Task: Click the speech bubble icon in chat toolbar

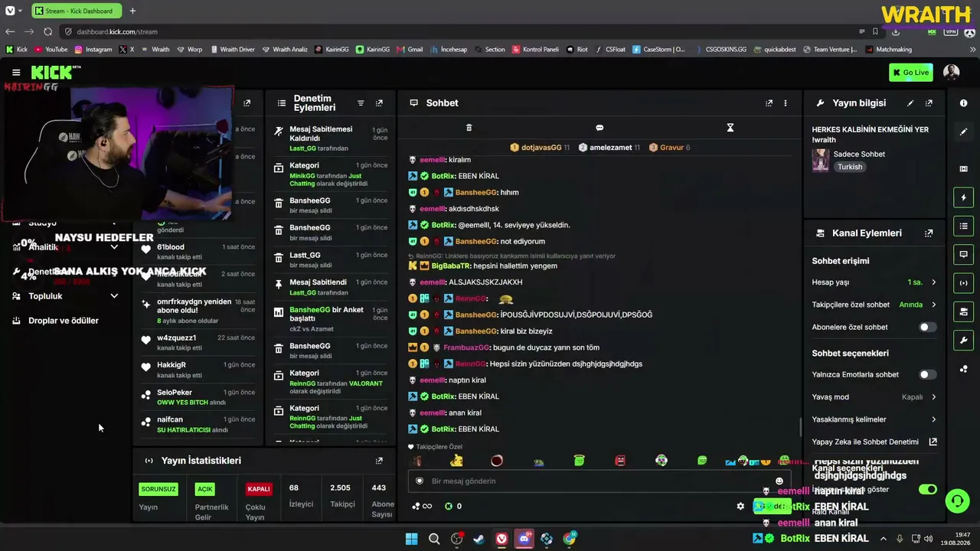Action: tap(599, 128)
